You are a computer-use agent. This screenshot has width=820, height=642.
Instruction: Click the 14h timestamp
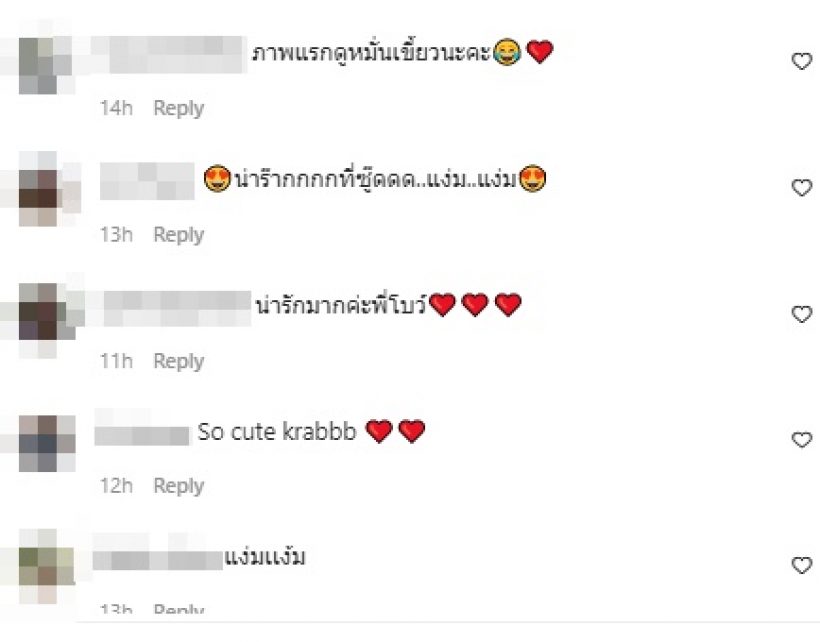[x=116, y=108]
